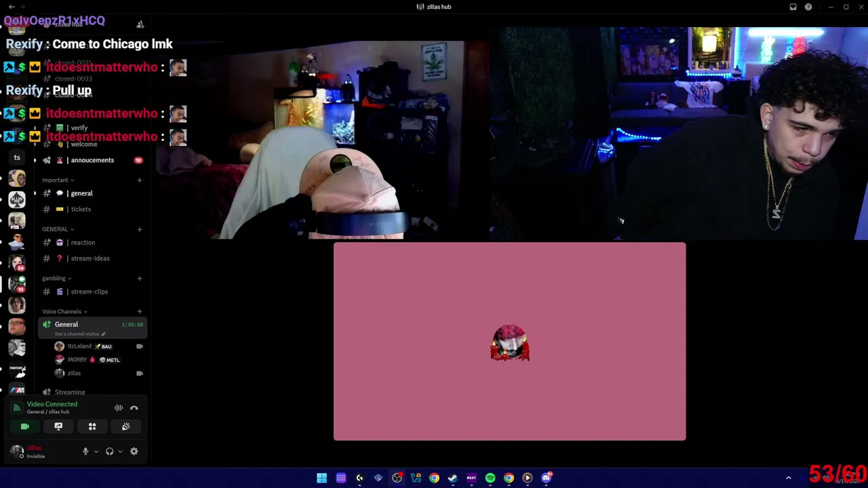Open the annoucements channel
This screenshot has width=868, height=488.
point(92,160)
